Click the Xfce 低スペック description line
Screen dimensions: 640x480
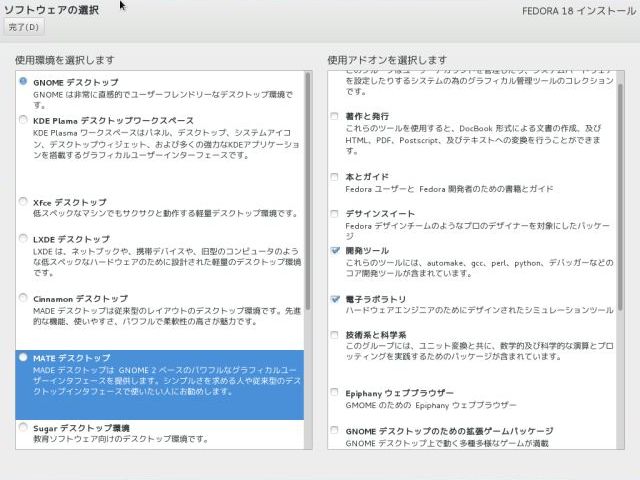coord(165,213)
